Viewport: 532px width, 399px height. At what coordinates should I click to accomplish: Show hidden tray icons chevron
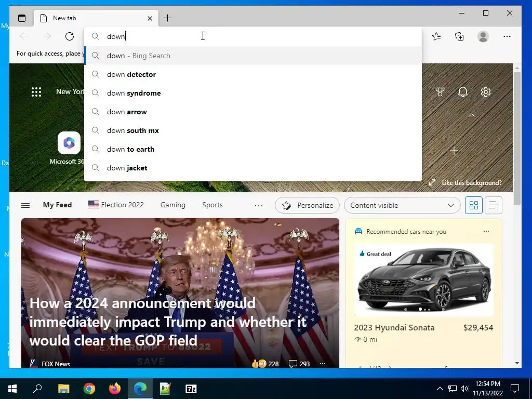[x=440, y=389]
